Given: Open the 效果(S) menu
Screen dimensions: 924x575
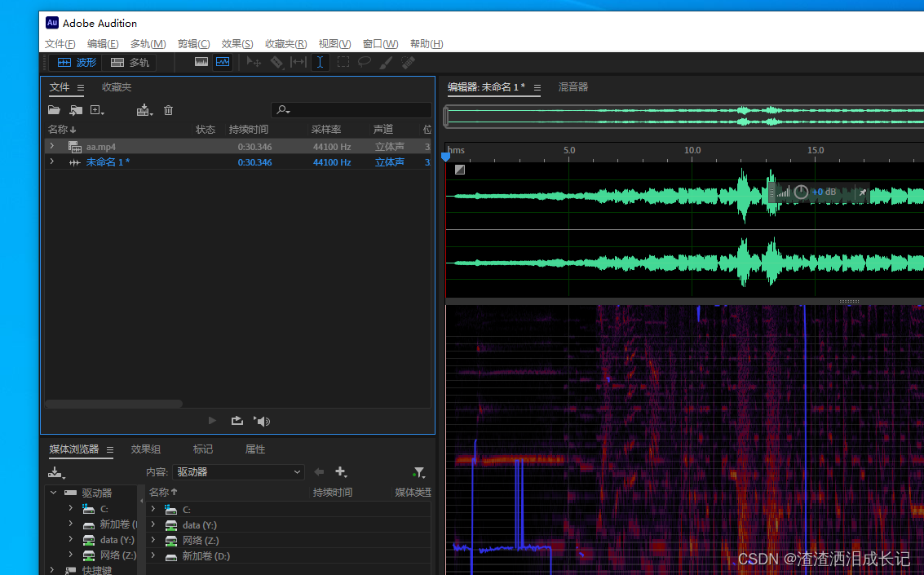Looking at the screenshot, I should click(237, 43).
